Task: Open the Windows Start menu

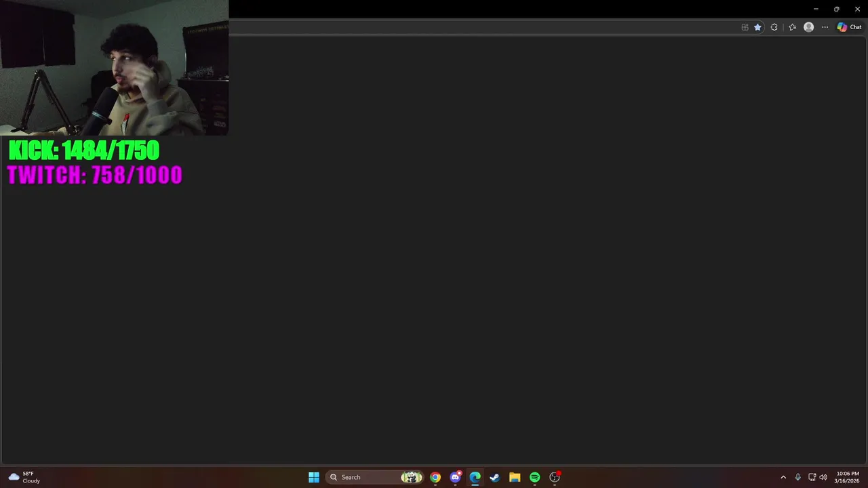Action: tap(314, 477)
